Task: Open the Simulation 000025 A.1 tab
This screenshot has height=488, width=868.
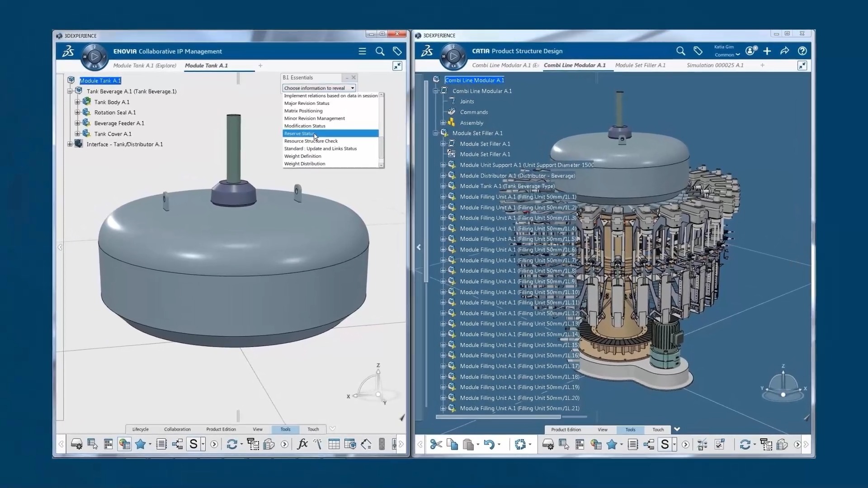Action: click(x=715, y=65)
